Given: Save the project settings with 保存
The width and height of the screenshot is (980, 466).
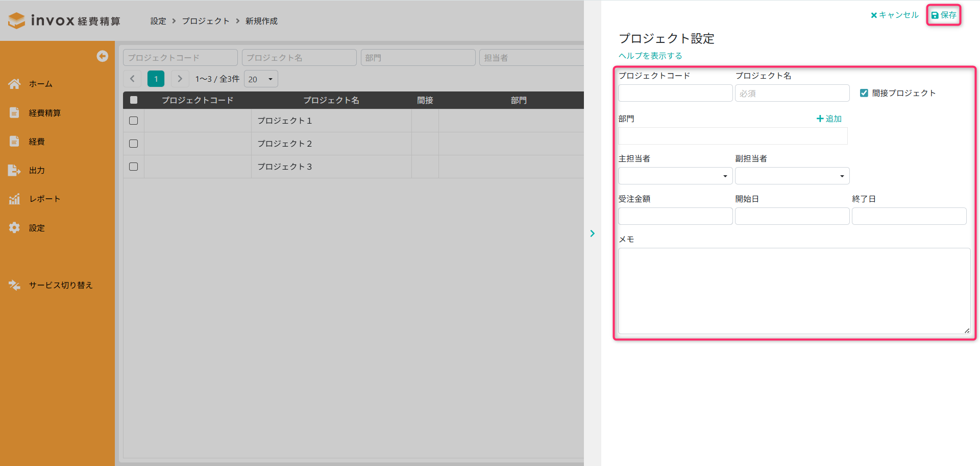Looking at the screenshot, I should [x=944, y=15].
